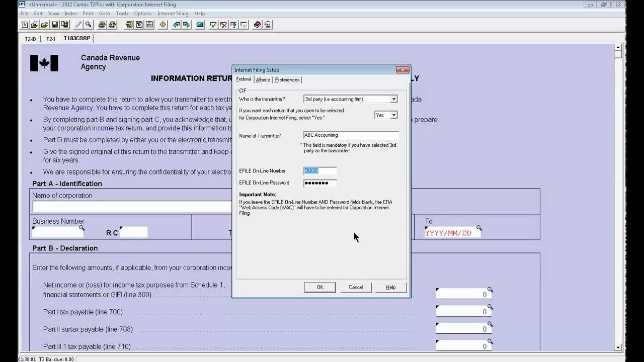Open the Yes/No selection dropdown
The width and height of the screenshot is (644, 362).
[x=393, y=115]
